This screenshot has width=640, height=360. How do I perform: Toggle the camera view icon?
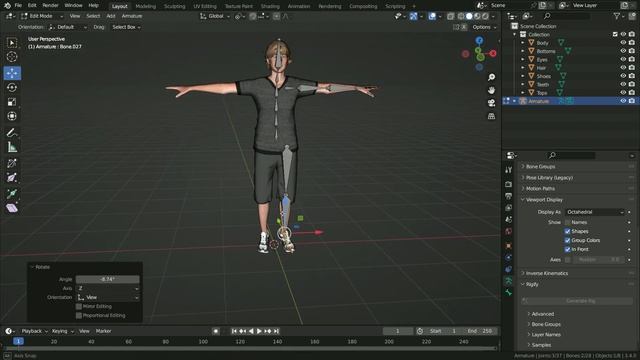click(x=491, y=103)
